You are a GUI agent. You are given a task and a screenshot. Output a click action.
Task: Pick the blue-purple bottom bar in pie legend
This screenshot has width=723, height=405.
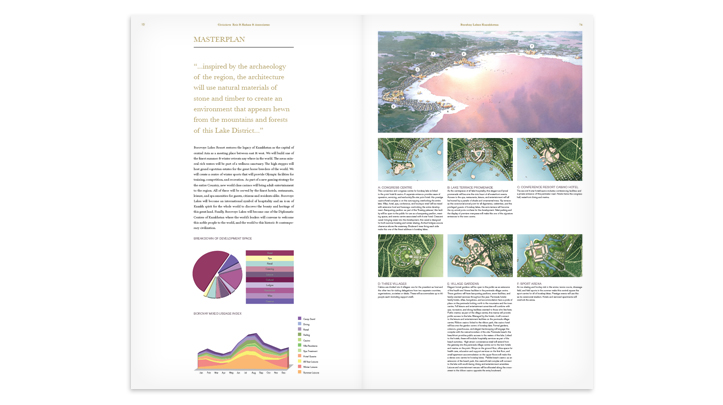click(x=270, y=301)
